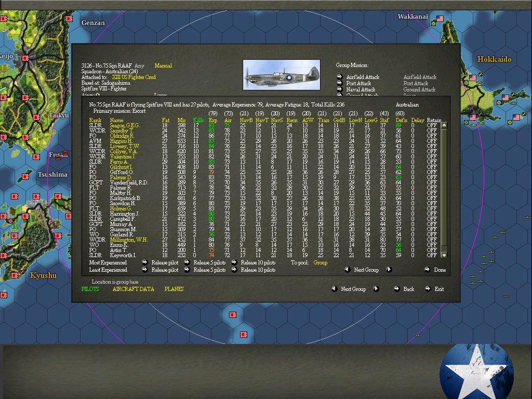532x399 pixels.
Task: Toggle Retain OFF for Saundby T.
Action: point(432,130)
